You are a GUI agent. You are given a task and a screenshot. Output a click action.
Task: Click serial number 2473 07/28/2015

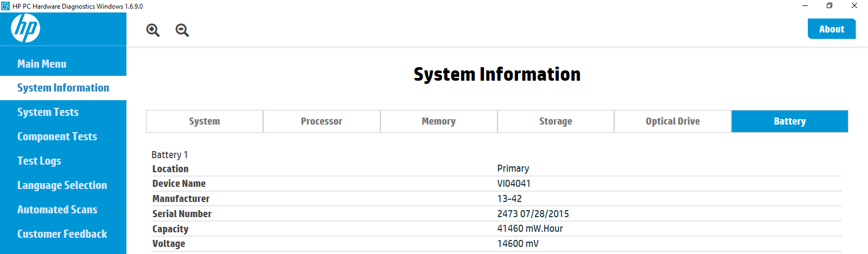(x=533, y=214)
